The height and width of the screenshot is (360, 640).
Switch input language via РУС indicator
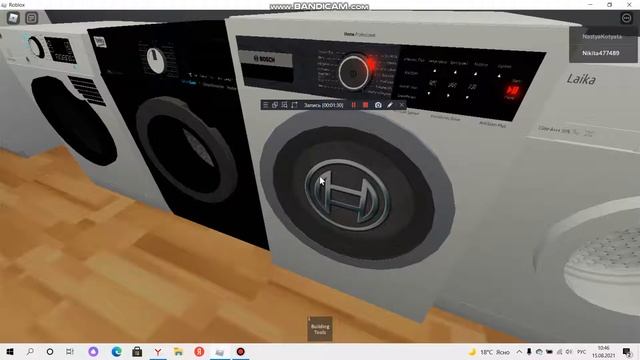(582, 352)
